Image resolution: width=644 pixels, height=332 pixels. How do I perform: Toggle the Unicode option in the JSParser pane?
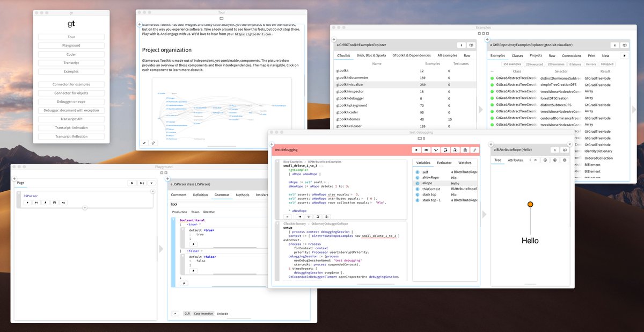click(222, 313)
